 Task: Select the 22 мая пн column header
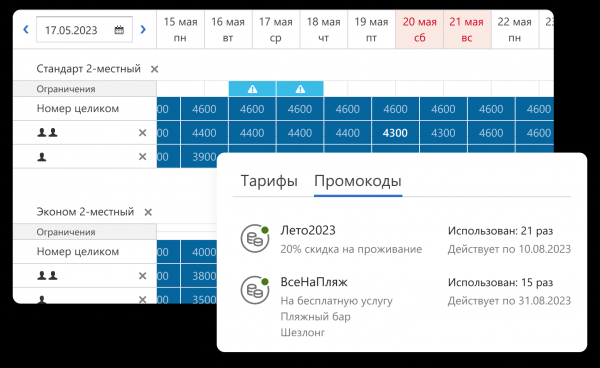[515, 29]
